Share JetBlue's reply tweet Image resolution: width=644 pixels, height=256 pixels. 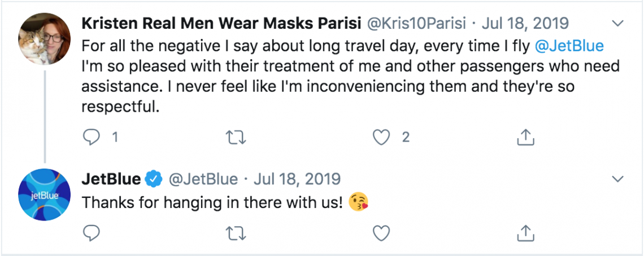pos(526,232)
